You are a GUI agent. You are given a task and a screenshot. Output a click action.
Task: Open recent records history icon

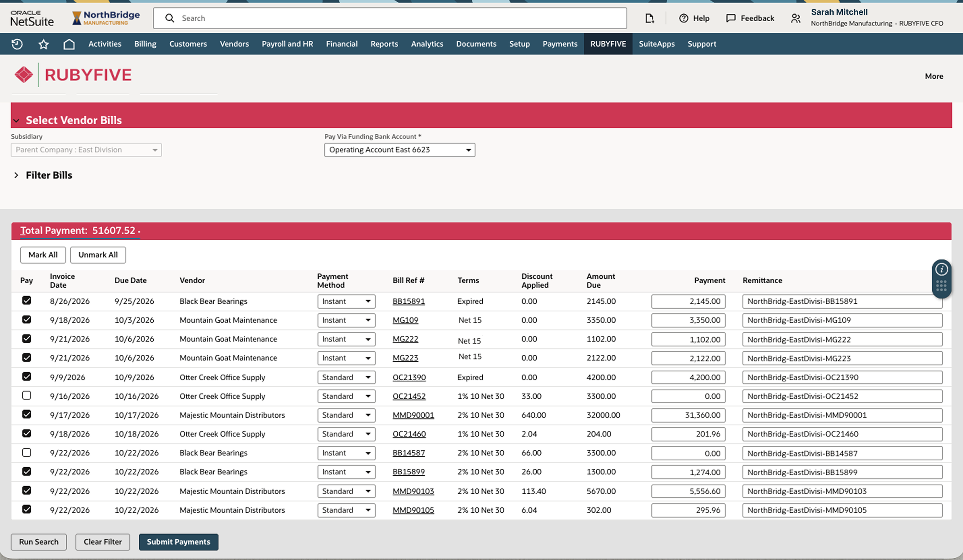(x=17, y=44)
